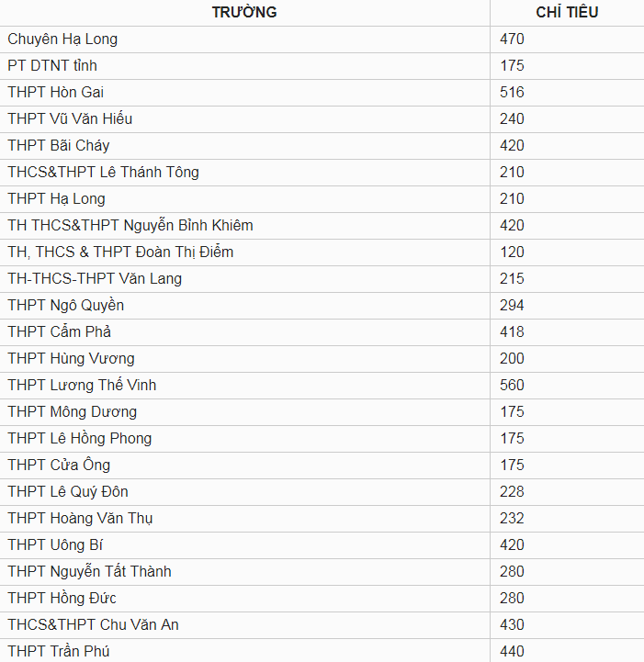Select the THPT Vũ Văn Hiếu row
This screenshot has height=662, width=644.
[x=322, y=119]
